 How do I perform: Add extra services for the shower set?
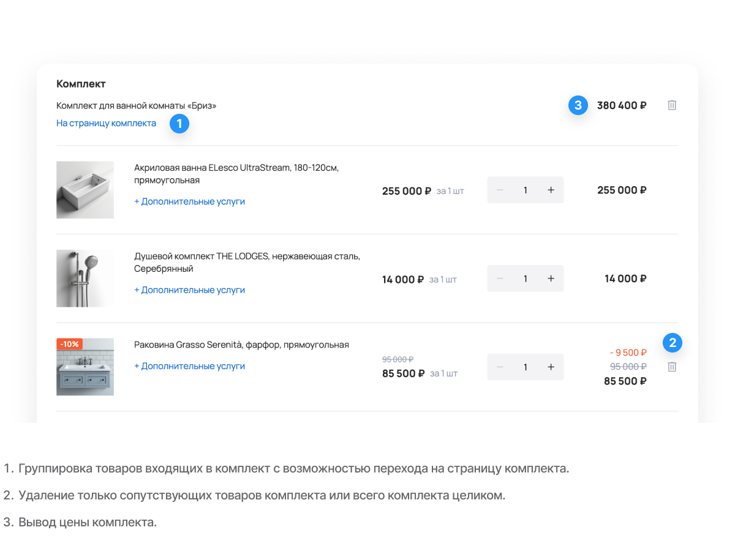click(189, 290)
